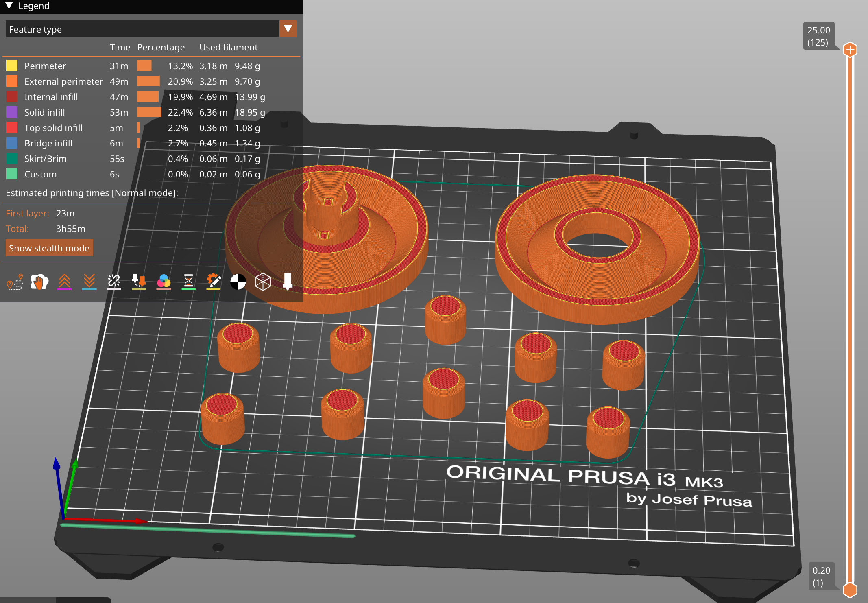Open the Feature type view dropdown
Viewport: 868px width, 603px height.
(142, 29)
